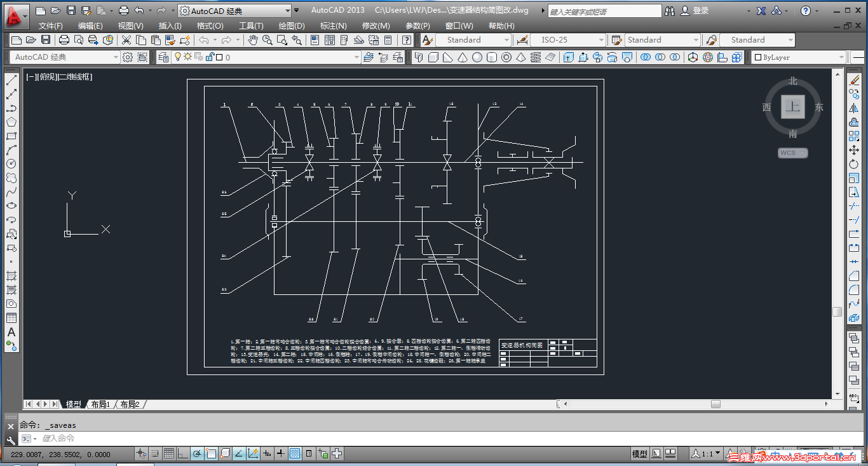Screen dimensions: 868x466
Task: Open the Layer Properties Manager icon
Action: coord(163,57)
